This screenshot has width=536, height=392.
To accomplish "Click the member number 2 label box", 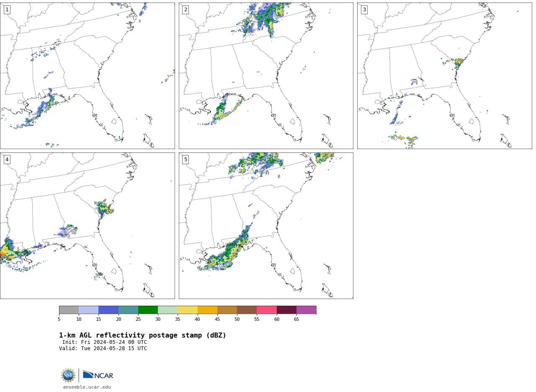I will point(186,10).
